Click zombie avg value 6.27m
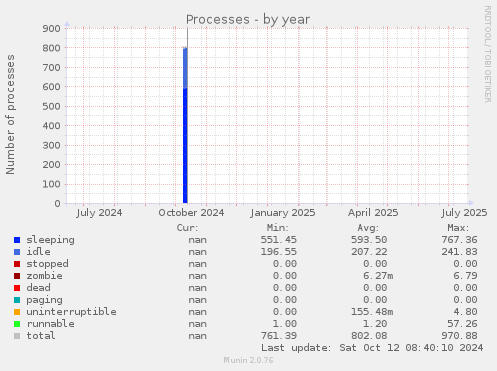The width and height of the screenshot is (497, 371). coord(378,276)
